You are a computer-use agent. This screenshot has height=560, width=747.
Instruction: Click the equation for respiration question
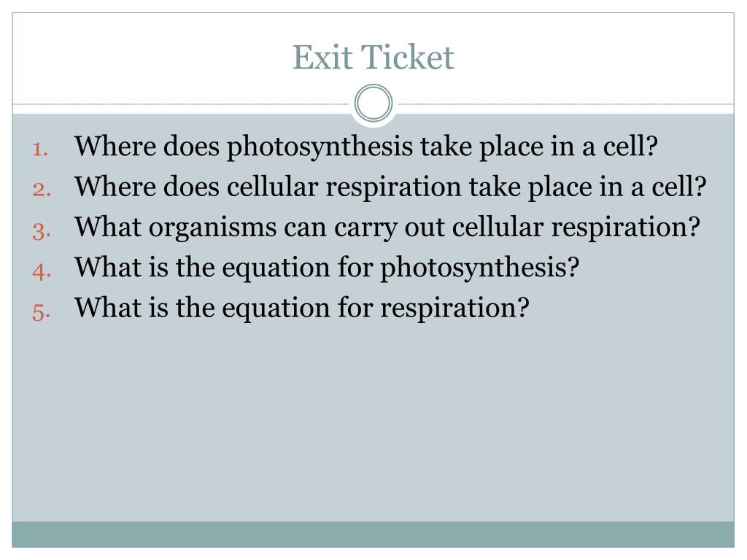pos(301,308)
